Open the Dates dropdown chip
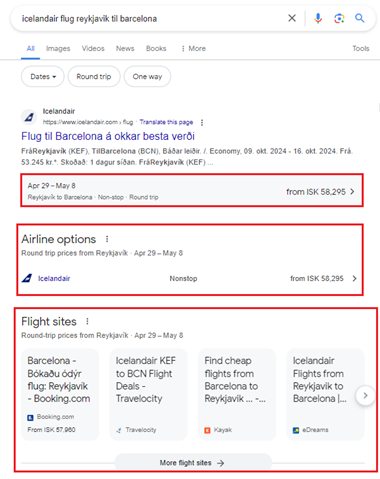 pyautogui.click(x=43, y=77)
